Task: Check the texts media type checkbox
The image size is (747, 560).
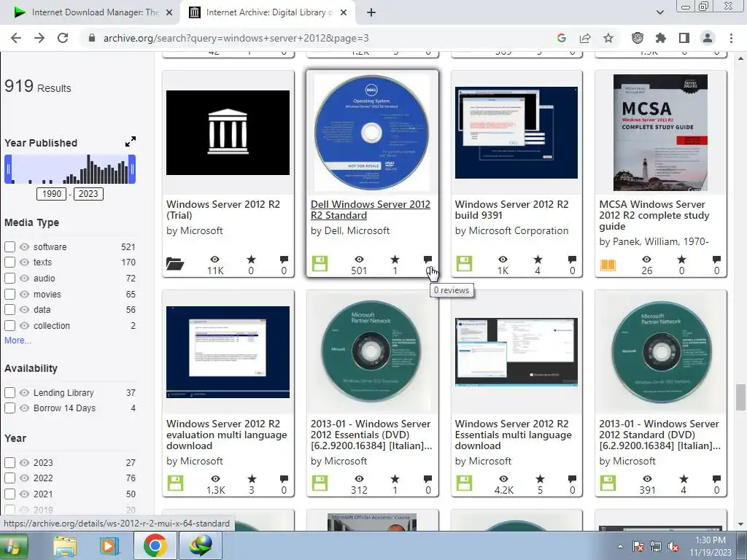Action: (9, 262)
